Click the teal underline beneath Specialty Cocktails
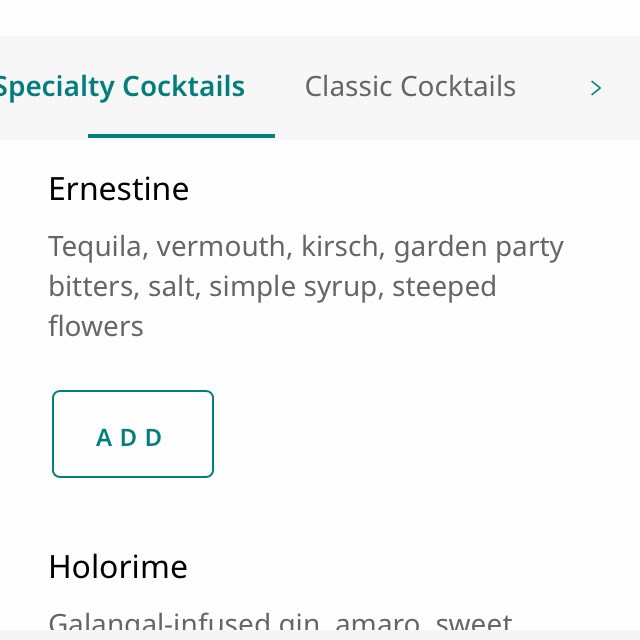The height and width of the screenshot is (640, 640). [x=181, y=135]
